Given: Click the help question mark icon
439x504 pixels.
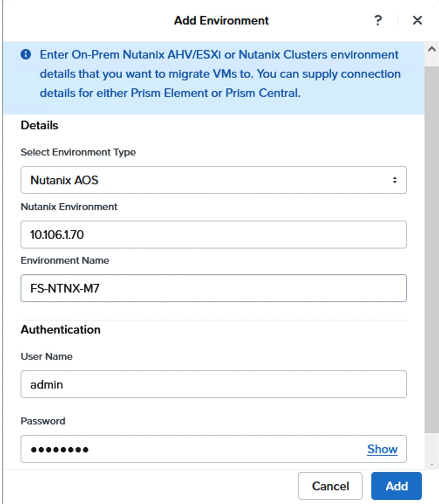Looking at the screenshot, I should tap(379, 20).
